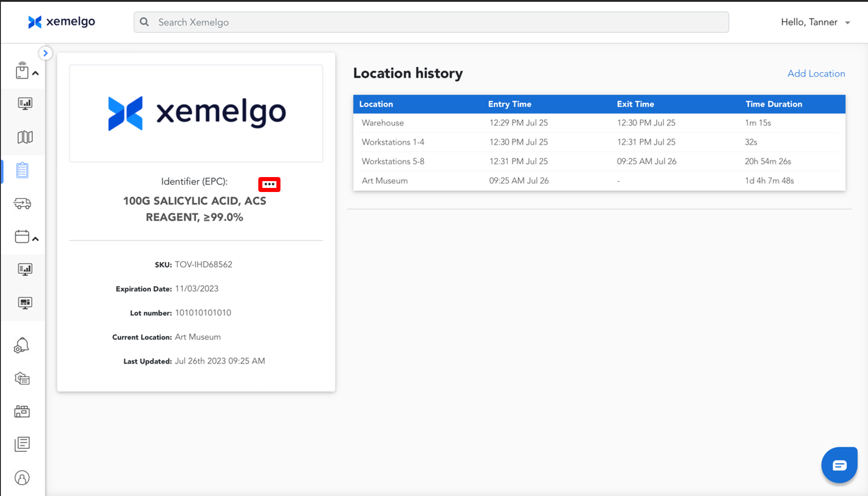Expand the sidebar with the arrow button
The image size is (868, 496).
(45, 53)
